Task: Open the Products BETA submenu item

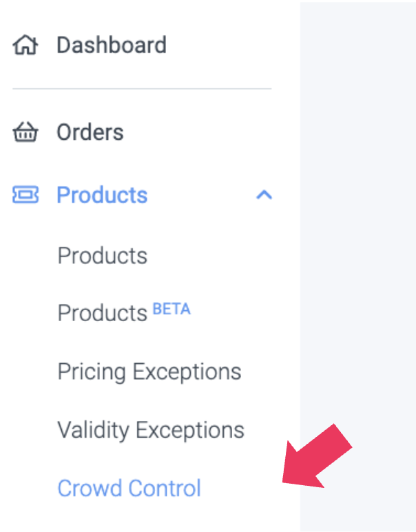Action: pyautogui.click(x=103, y=314)
